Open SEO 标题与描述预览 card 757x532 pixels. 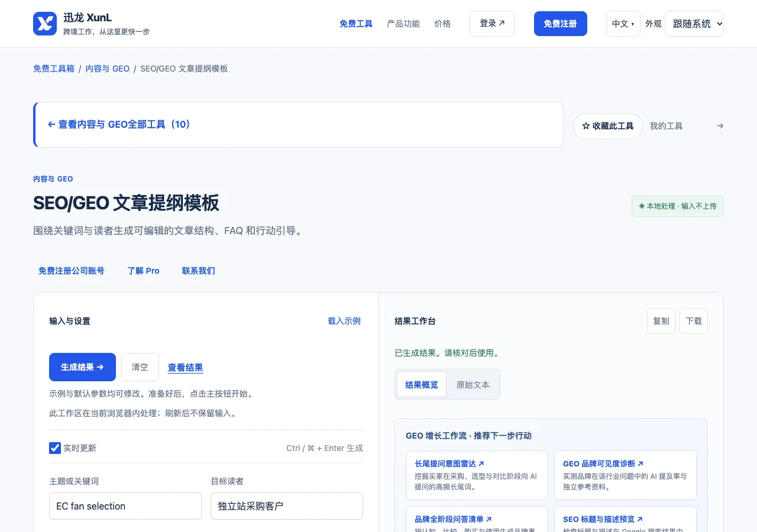pos(625,519)
